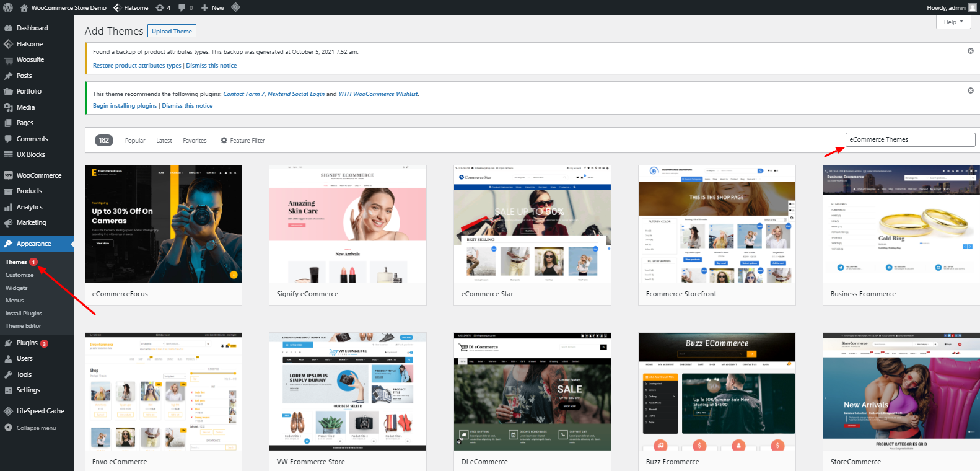This screenshot has height=471, width=980.
Task: Dismiss the recommended plugins notice X icon
Action: click(x=971, y=90)
